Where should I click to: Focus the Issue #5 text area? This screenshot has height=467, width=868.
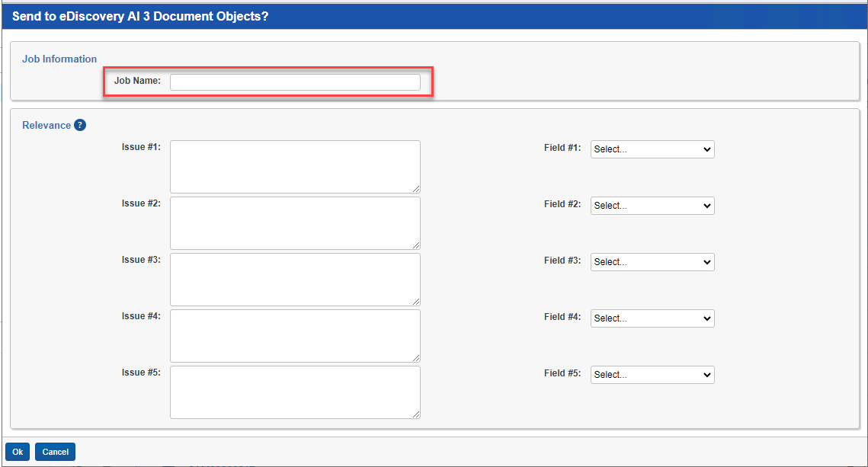click(x=295, y=392)
